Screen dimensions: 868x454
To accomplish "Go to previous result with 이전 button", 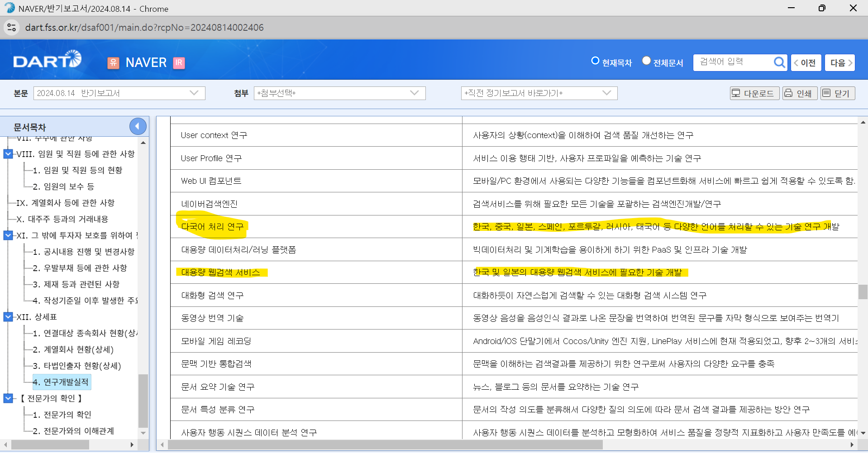I will pos(806,62).
